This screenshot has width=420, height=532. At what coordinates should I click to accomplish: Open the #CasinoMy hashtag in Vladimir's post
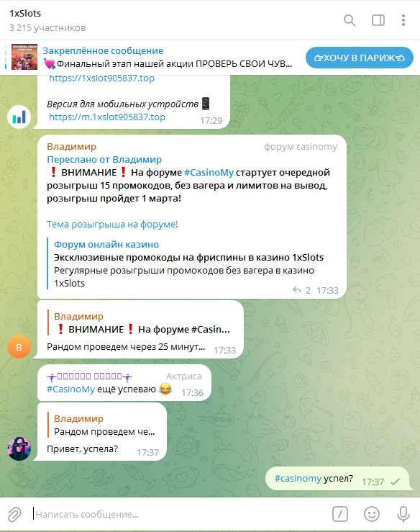[x=209, y=172]
